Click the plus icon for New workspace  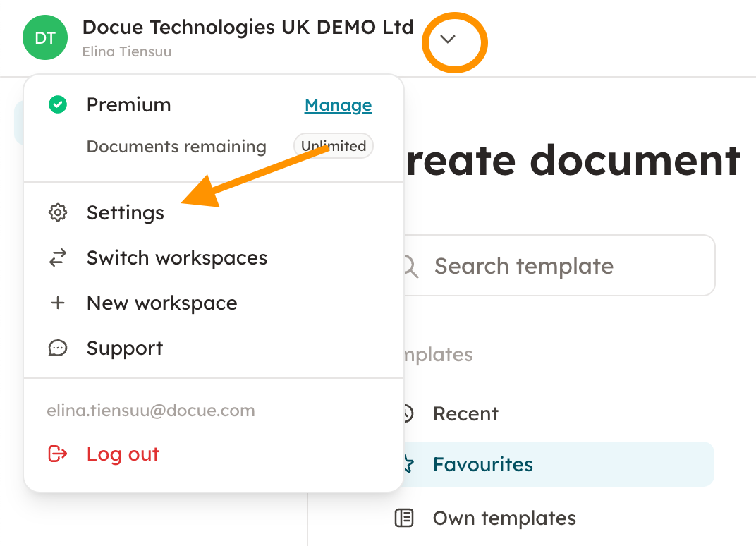coord(58,303)
